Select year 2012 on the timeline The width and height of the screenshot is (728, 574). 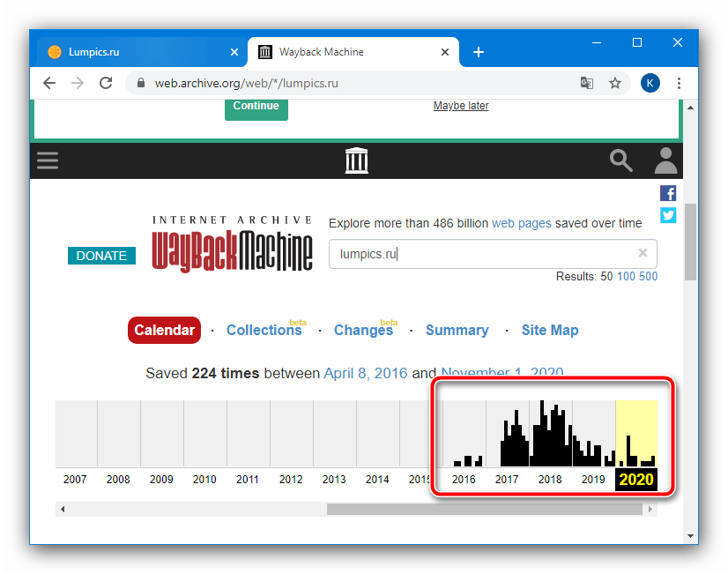(291, 480)
